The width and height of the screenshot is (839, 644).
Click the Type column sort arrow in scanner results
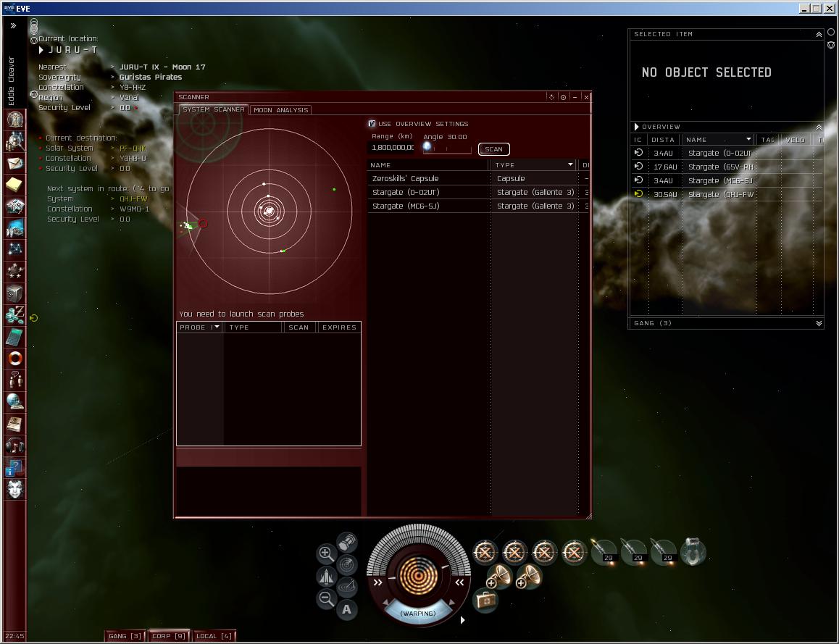570,164
